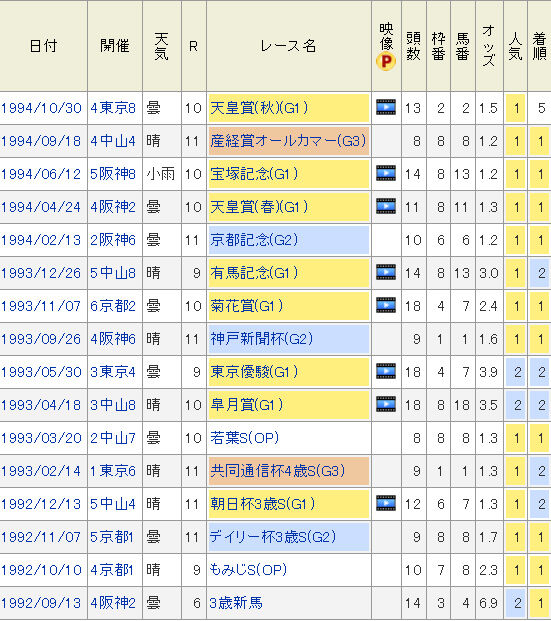Open the 3歳新馬 race link
Viewport: 551px width, 621px height.
pos(236,603)
